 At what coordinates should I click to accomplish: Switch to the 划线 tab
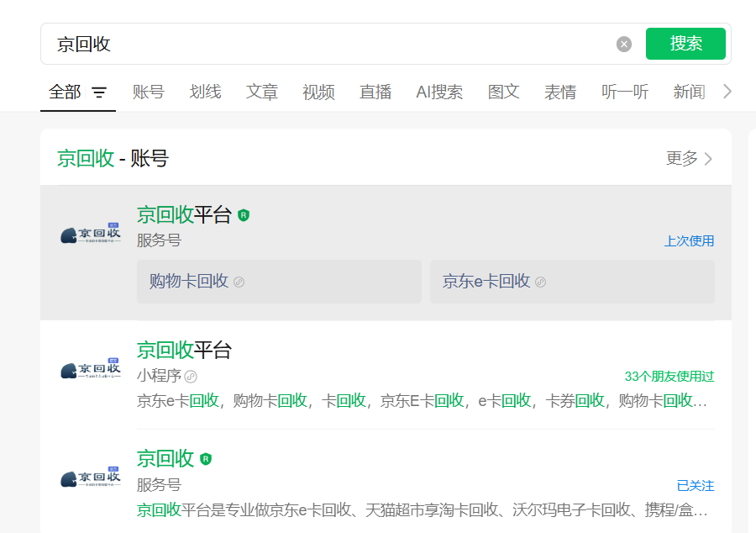click(x=206, y=92)
